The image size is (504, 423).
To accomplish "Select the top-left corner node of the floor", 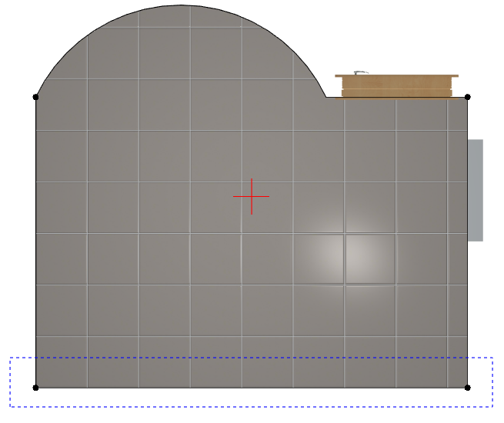I will tap(35, 97).
